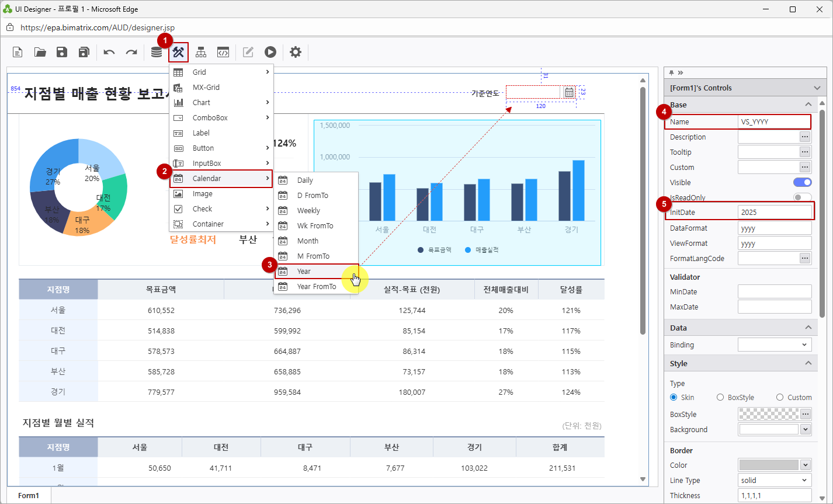This screenshot has width=833, height=504.
Task: Open the controls tools toolbar icon
Action: (x=179, y=52)
